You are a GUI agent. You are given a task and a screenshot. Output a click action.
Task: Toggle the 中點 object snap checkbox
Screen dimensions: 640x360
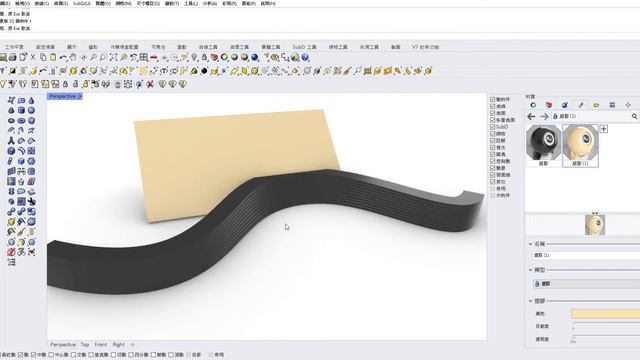pyautogui.click(x=33, y=355)
